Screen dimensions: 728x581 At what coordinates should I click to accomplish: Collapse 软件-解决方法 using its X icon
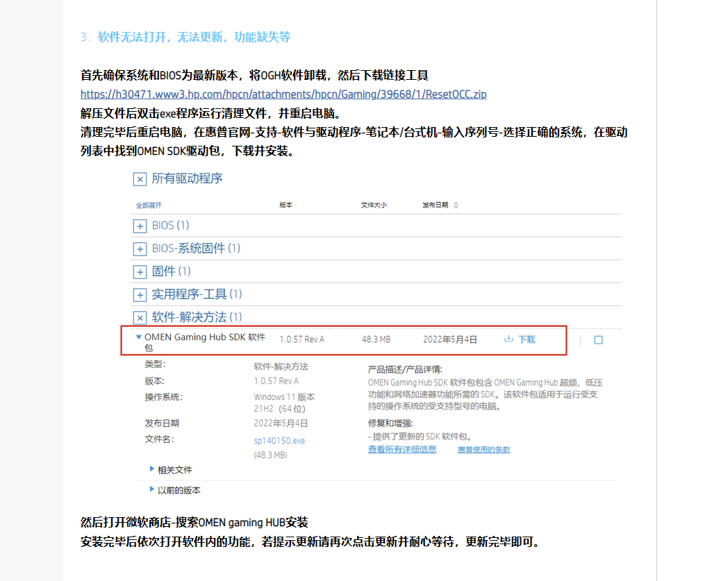140,317
